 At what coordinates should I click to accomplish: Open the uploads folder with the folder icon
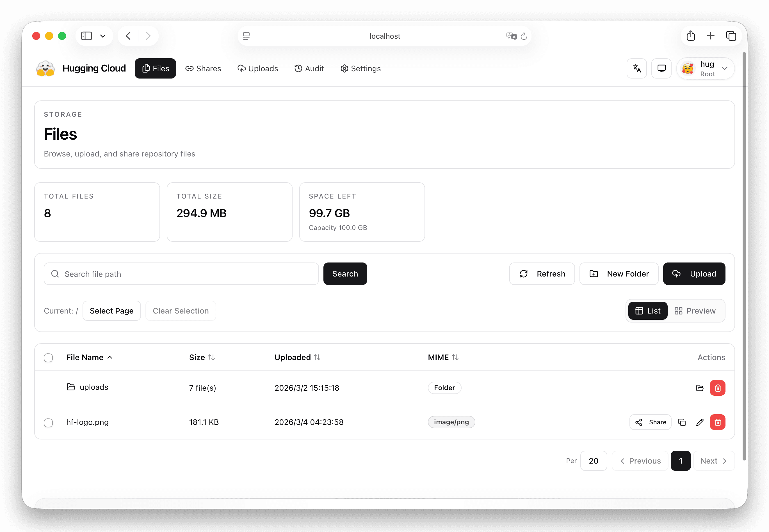pyautogui.click(x=700, y=388)
